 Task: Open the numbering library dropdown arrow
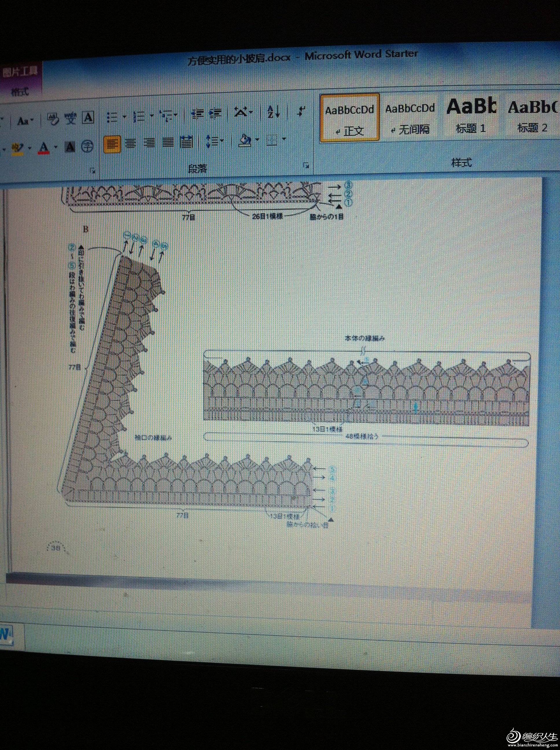pos(151,116)
